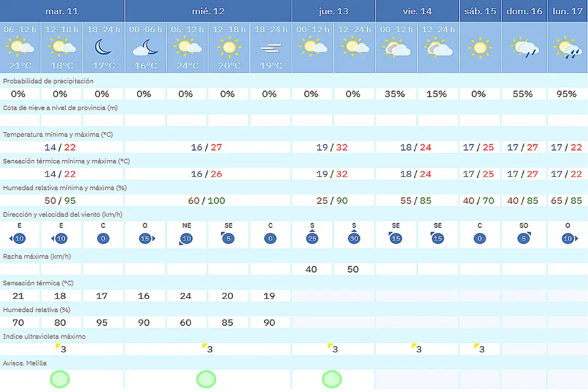Click the 24°C temperature under mié. 12 06–12 h
The width and height of the screenshot is (588, 392).
click(x=187, y=66)
